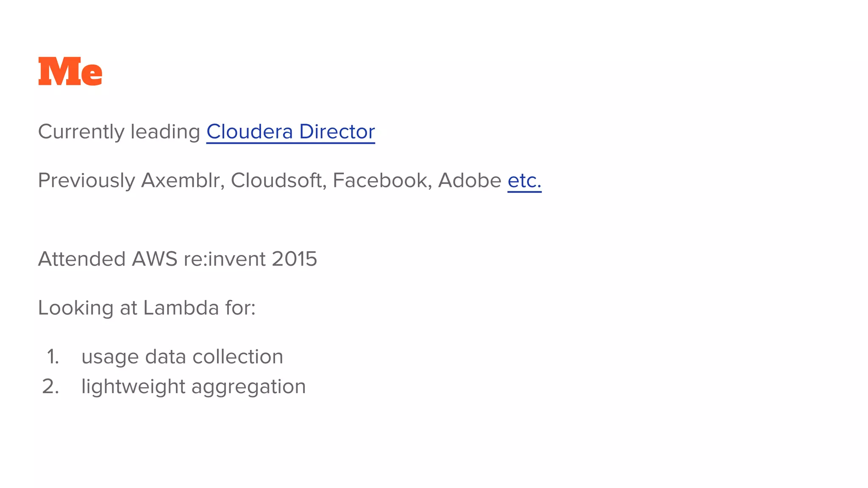Select the words 'Currently leading'

[x=119, y=132]
